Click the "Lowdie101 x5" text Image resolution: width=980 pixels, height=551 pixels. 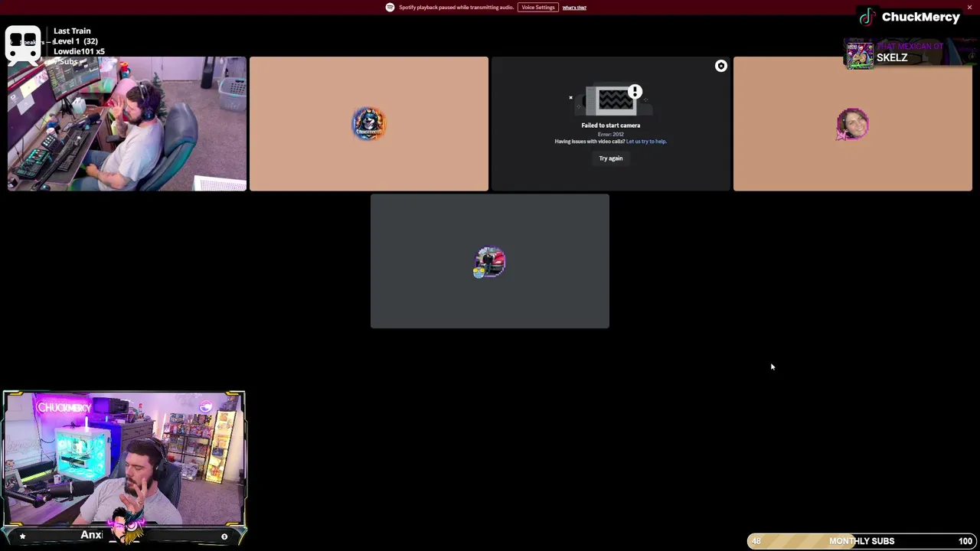coord(79,51)
